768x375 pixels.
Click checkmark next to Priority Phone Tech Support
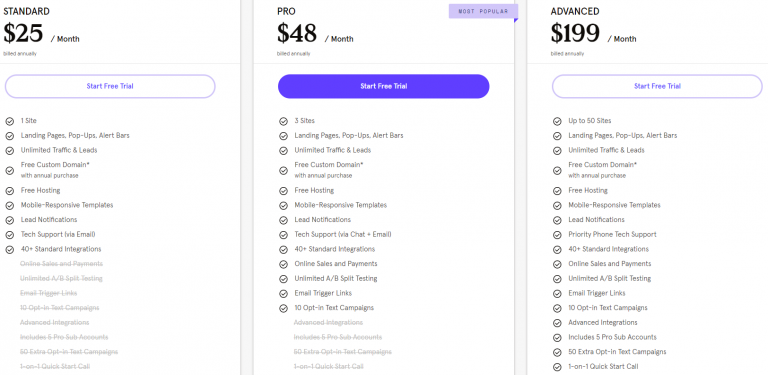(x=557, y=234)
